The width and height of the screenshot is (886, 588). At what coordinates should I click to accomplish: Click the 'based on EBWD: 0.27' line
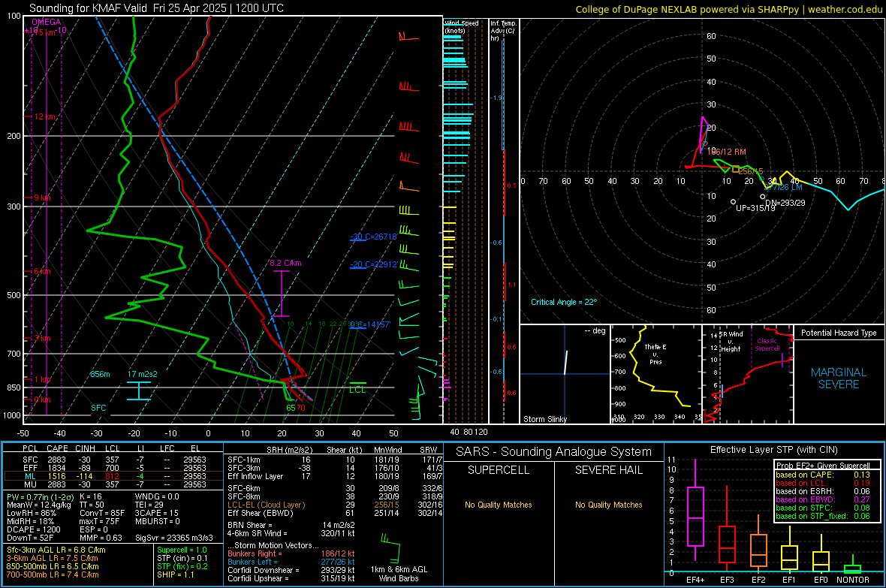pyautogui.click(x=823, y=499)
